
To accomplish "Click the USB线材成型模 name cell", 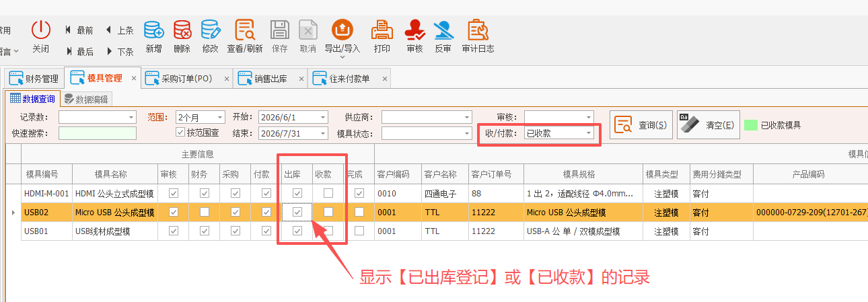I will click(115, 231).
